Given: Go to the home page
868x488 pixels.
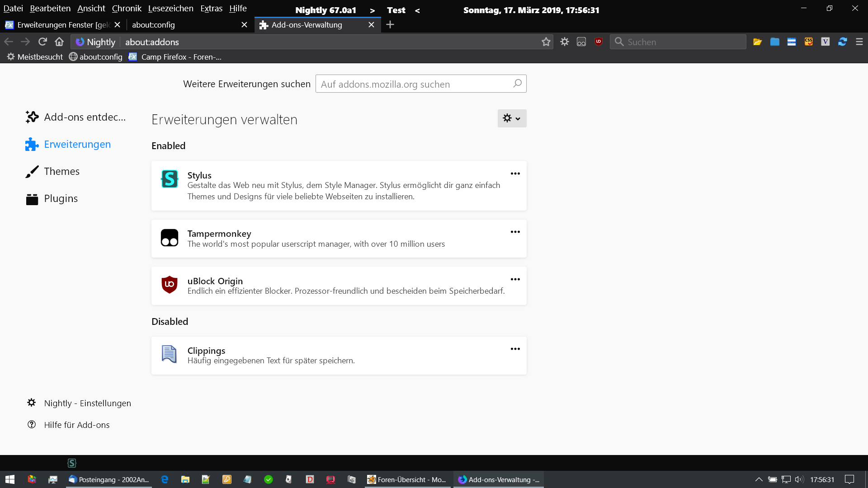Looking at the screenshot, I should 59,42.
